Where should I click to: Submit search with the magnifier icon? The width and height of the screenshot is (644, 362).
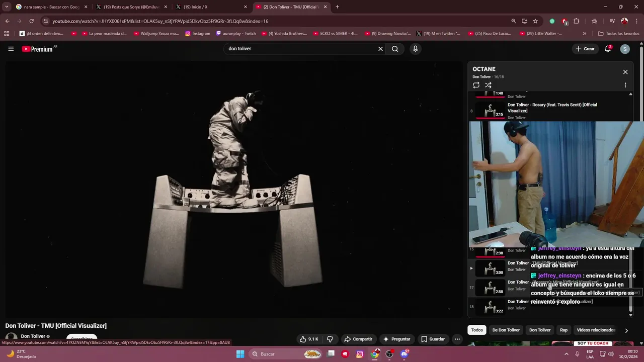tap(395, 49)
